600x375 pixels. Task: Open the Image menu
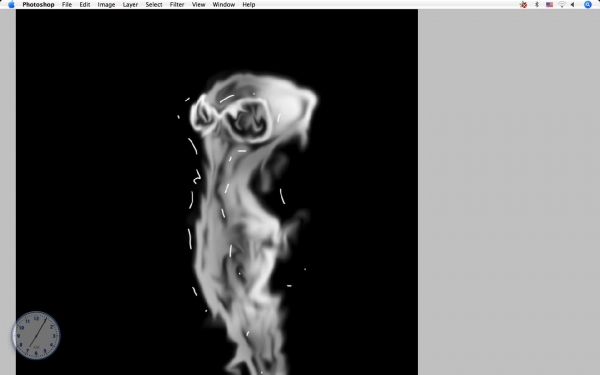coord(106,5)
